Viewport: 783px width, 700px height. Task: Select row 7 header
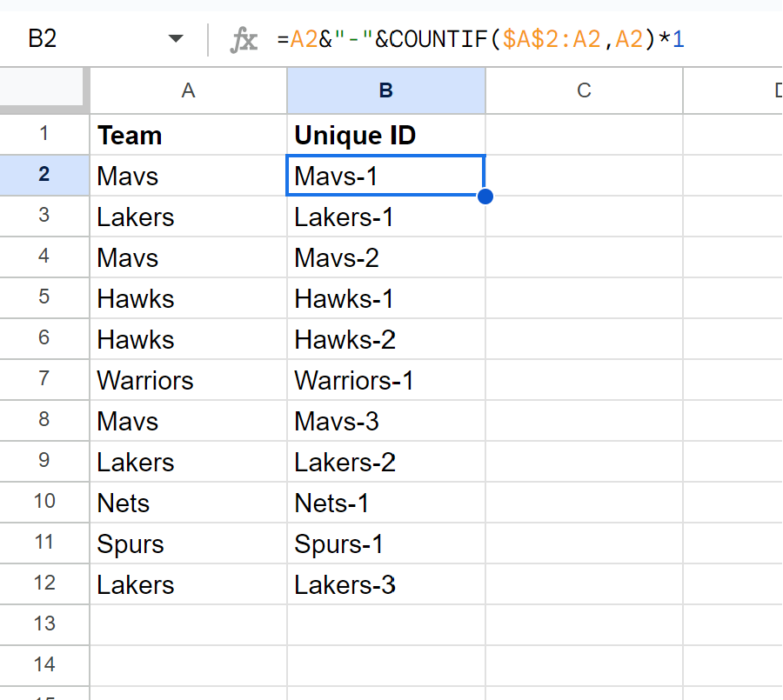(44, 379)
